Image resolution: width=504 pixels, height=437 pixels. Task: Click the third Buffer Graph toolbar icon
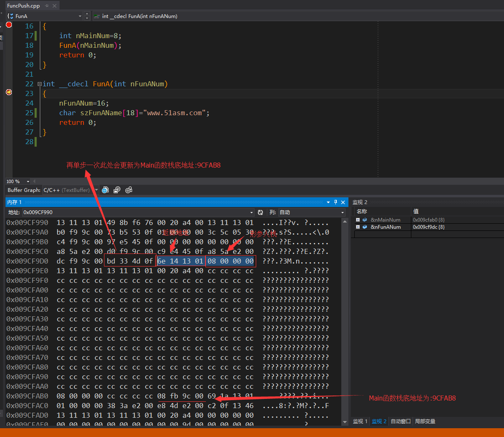point(129,190)
